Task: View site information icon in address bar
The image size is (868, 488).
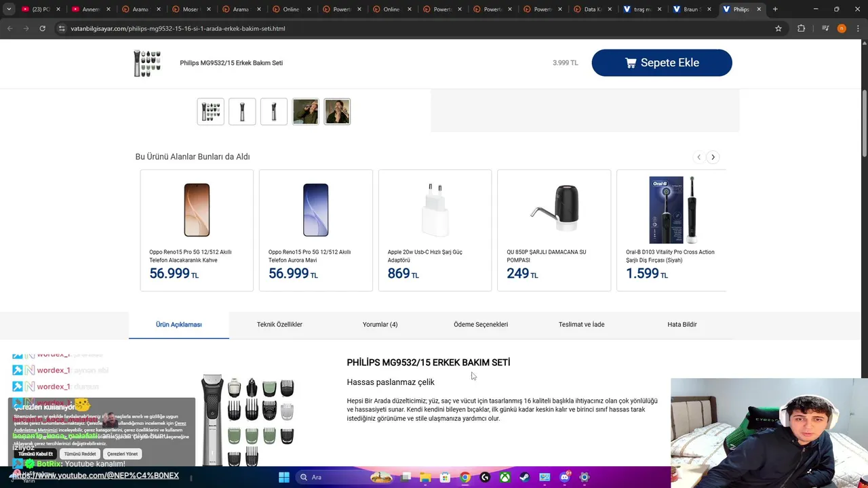Action: (x=62, y=28)
